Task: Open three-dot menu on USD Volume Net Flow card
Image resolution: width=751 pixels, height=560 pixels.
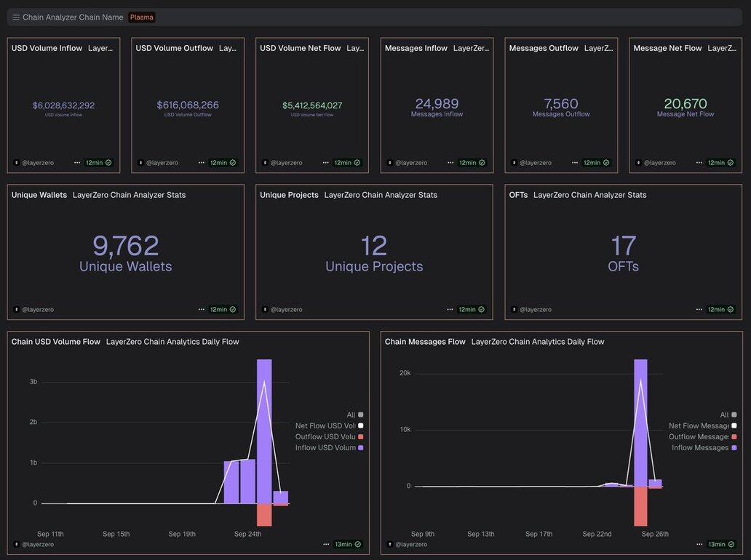Action: coord(326,163)
